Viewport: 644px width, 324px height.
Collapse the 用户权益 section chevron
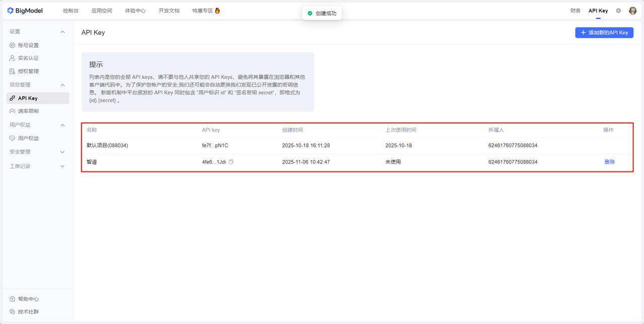62,125
